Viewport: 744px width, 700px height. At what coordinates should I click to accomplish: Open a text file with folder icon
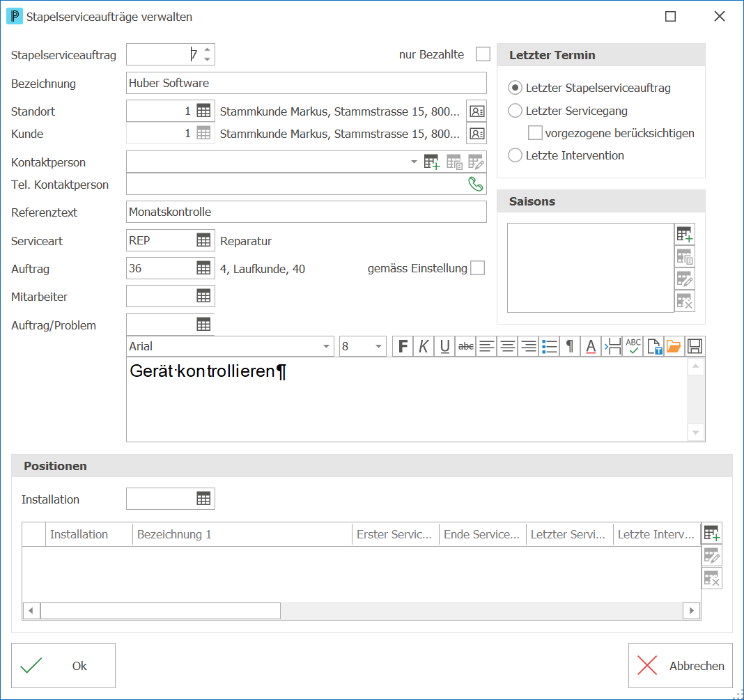pyautogui.click(x=674, y=347)
